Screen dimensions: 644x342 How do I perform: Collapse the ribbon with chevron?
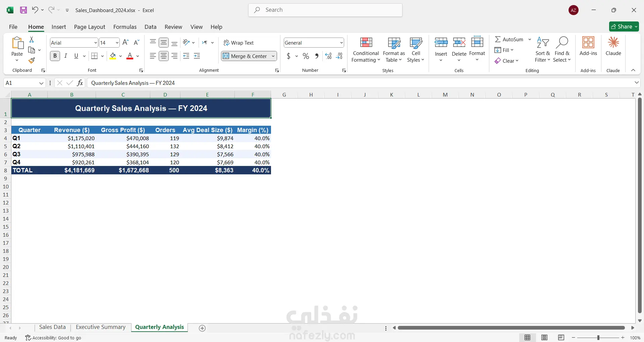(633, 70)
